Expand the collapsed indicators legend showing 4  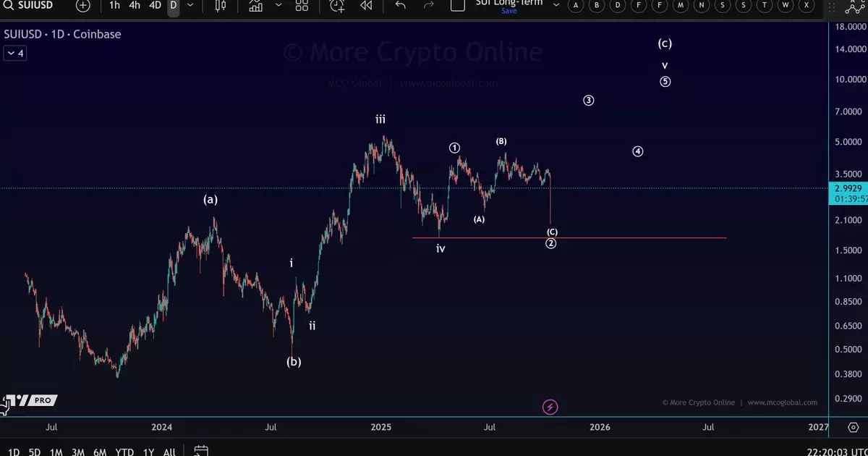[x=14, y=53]
